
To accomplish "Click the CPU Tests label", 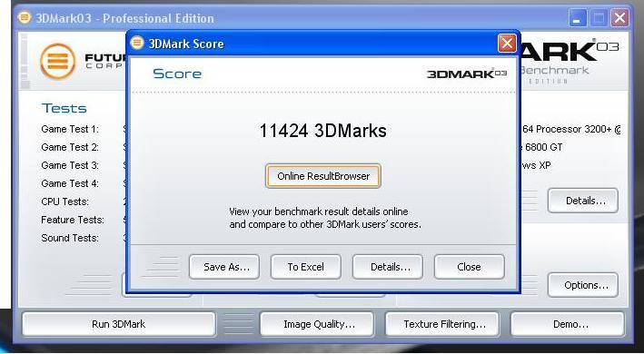I will (x=64, y=202).
